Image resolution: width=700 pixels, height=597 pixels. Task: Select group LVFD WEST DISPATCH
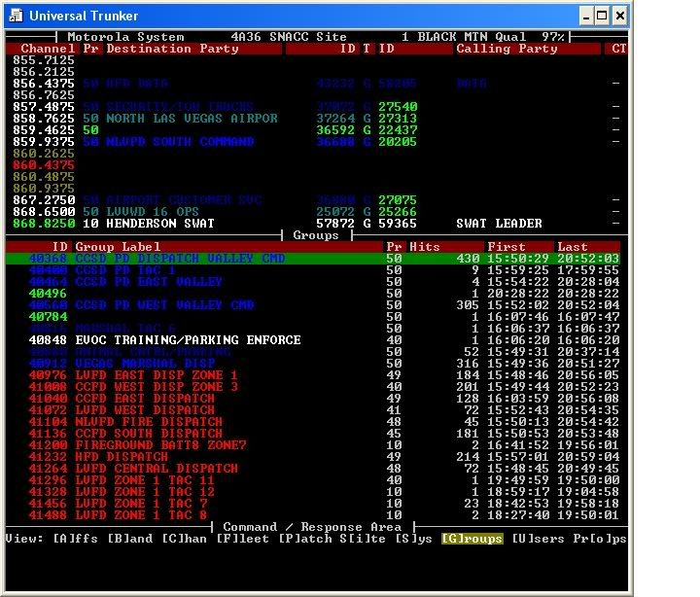pyautogui.click(x=313, y=409)
